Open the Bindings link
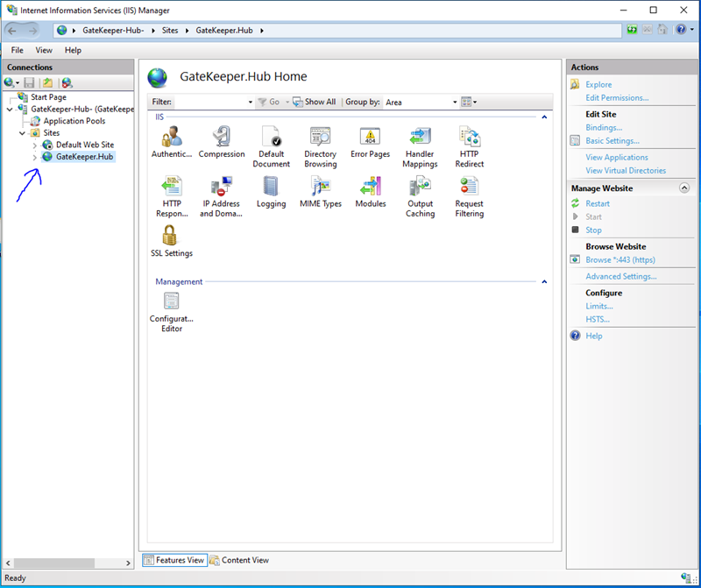Viewport: 701px width, 588px height. point(604,127)
